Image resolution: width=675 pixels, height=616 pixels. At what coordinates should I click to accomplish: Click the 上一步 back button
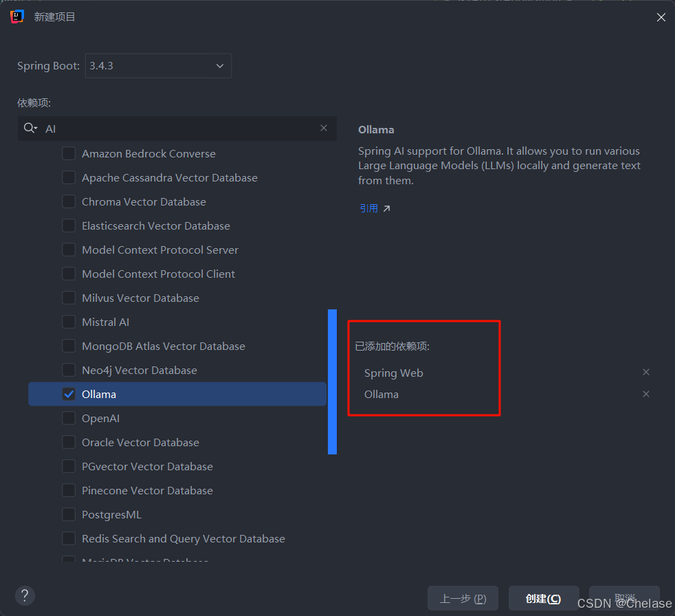click(463, 597)
